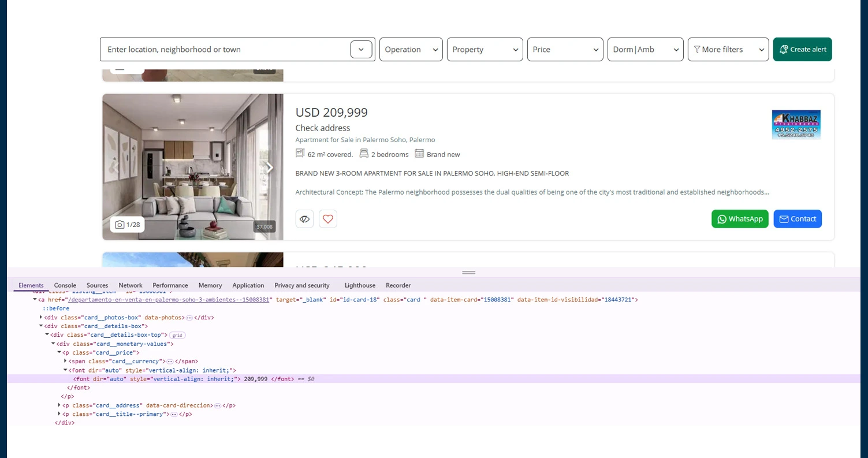Click previous photo arrow on apartment image

tap(116, 167)
